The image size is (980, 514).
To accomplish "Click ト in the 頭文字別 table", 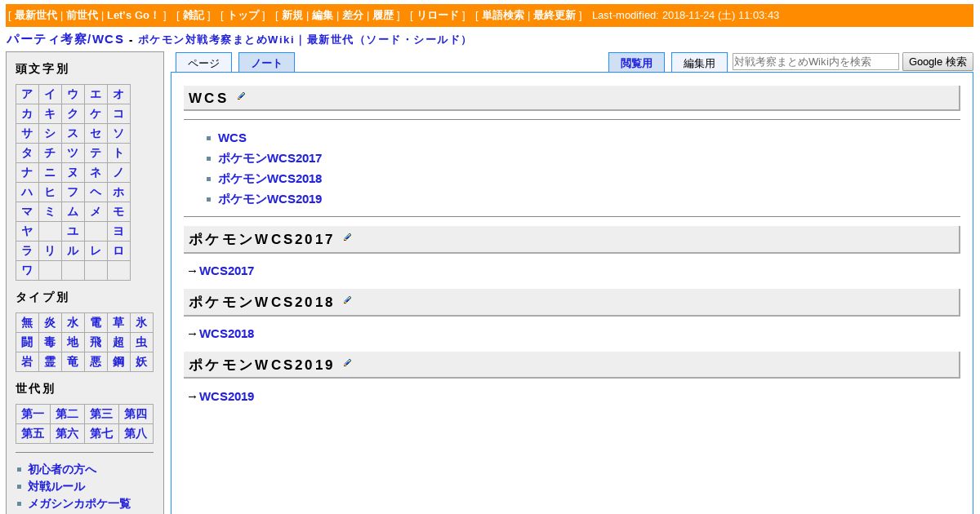I will [x=118, y=153].
